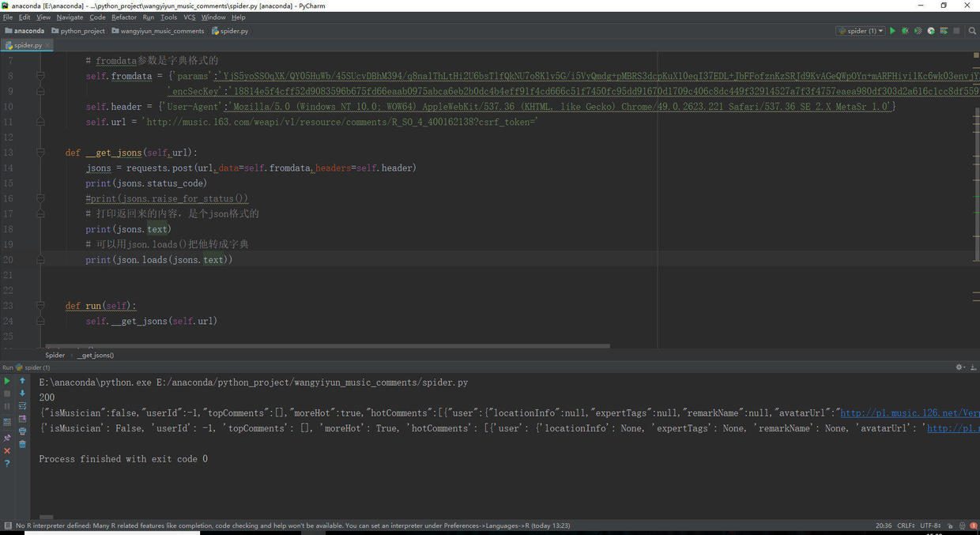Open Run panel help question mark
Image resolution: width=980 pixels, height=535 pixels.
pos(7,464)
